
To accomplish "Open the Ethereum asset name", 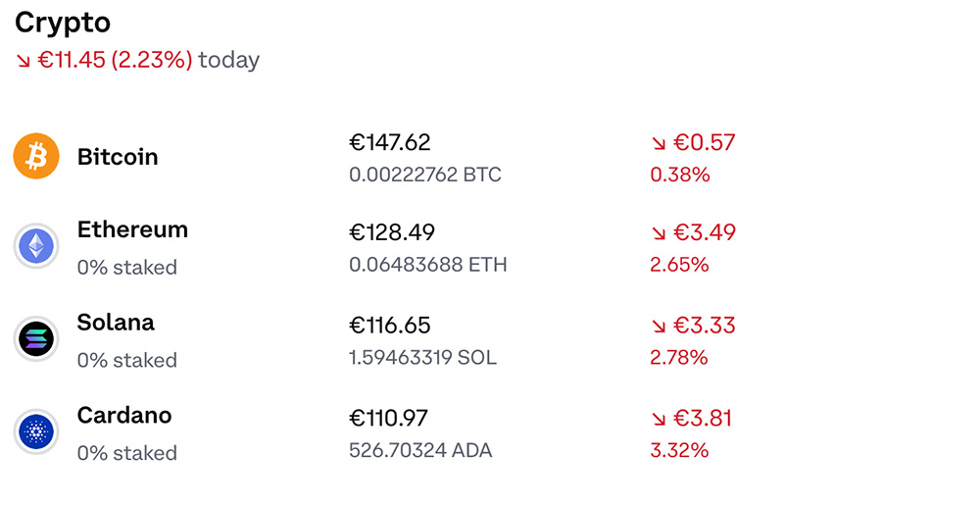I will click(132, 229).
